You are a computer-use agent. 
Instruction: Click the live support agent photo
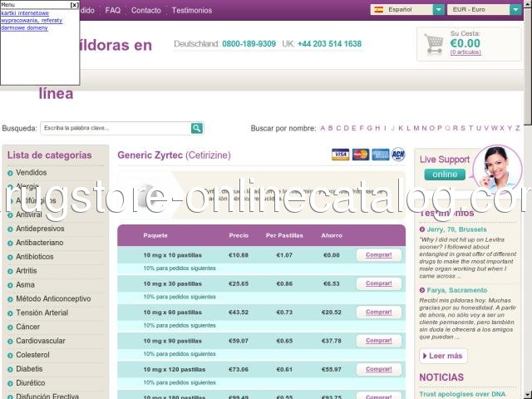497,169
